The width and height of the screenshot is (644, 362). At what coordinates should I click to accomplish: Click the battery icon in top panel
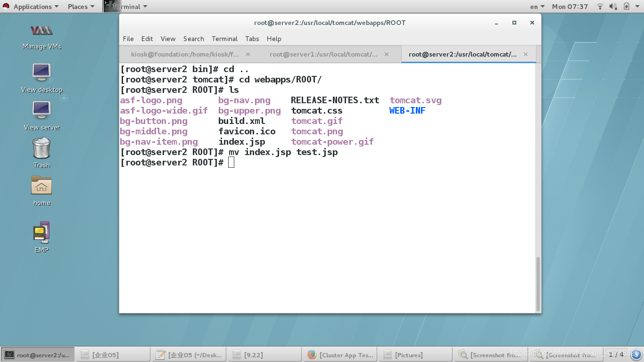[627, 7]
